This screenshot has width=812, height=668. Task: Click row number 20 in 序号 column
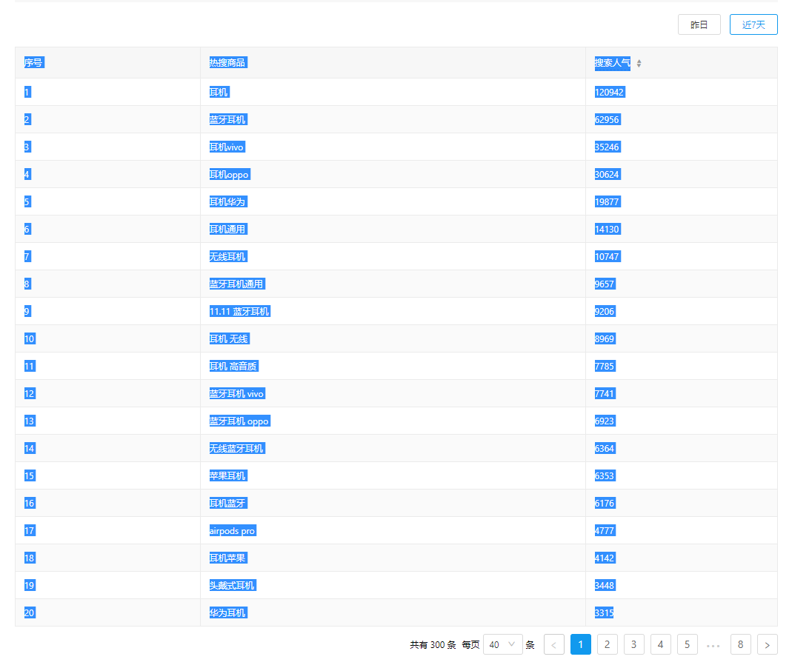click(30, 613)
